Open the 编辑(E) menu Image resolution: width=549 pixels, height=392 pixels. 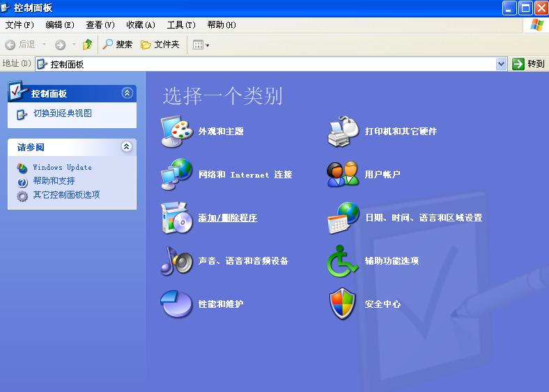(60, 25)
